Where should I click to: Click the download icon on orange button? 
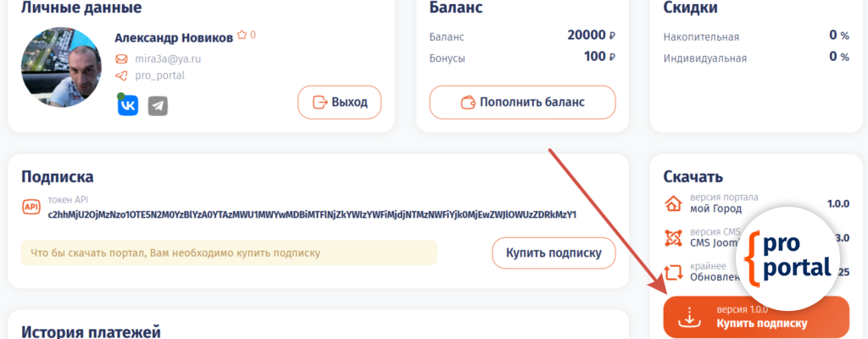pos(692,317)
